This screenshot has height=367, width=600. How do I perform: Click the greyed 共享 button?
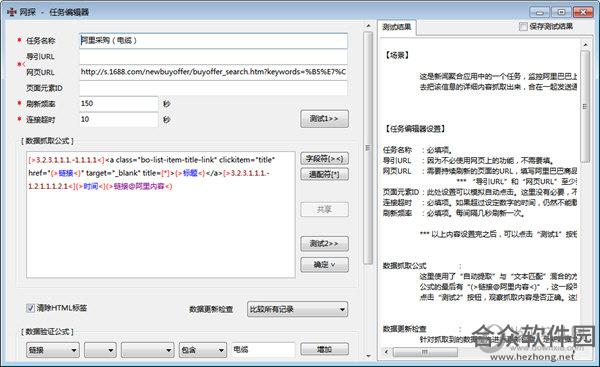(x=324, y=209)
